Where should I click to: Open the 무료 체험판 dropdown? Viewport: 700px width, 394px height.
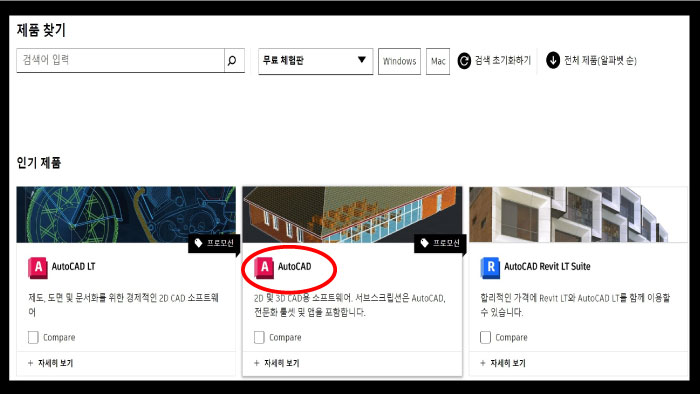pyautogui.click(x=315, y=61)
